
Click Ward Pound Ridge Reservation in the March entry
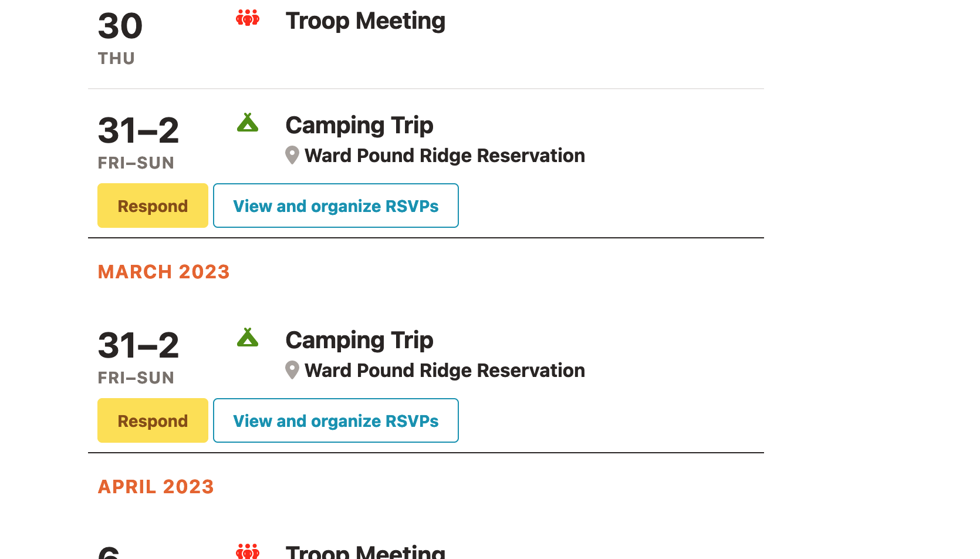[445, 370]
